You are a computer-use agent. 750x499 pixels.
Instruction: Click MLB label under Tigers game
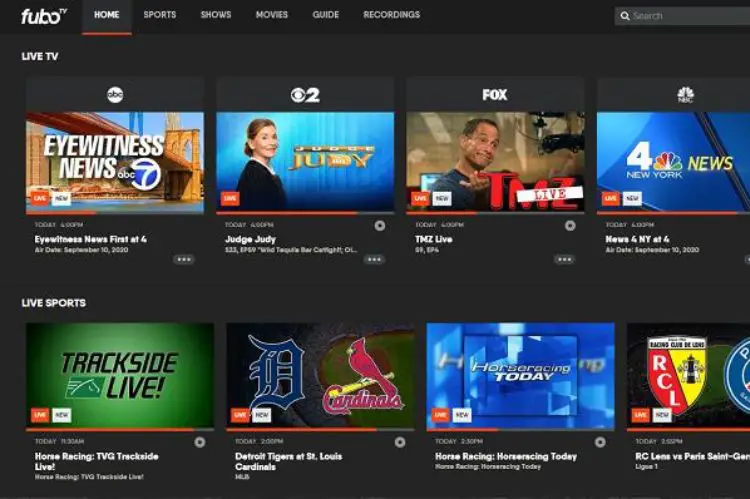tap(242, 477)
